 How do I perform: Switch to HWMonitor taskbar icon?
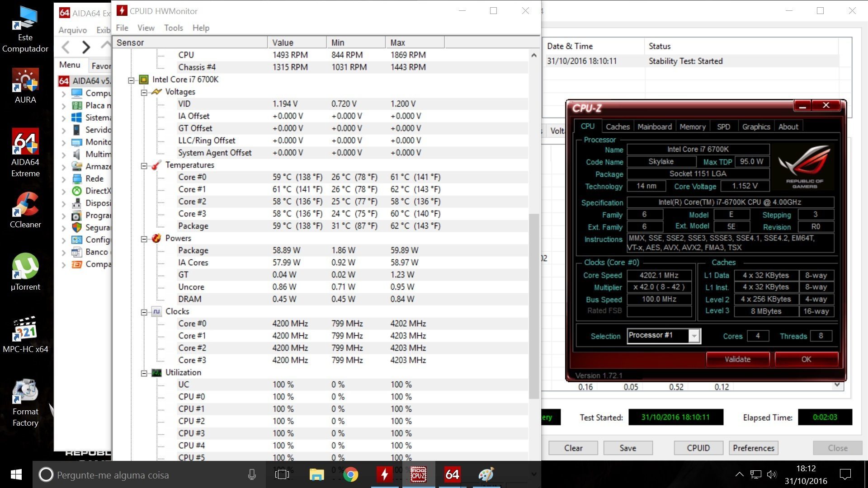(x=385, y=474)
